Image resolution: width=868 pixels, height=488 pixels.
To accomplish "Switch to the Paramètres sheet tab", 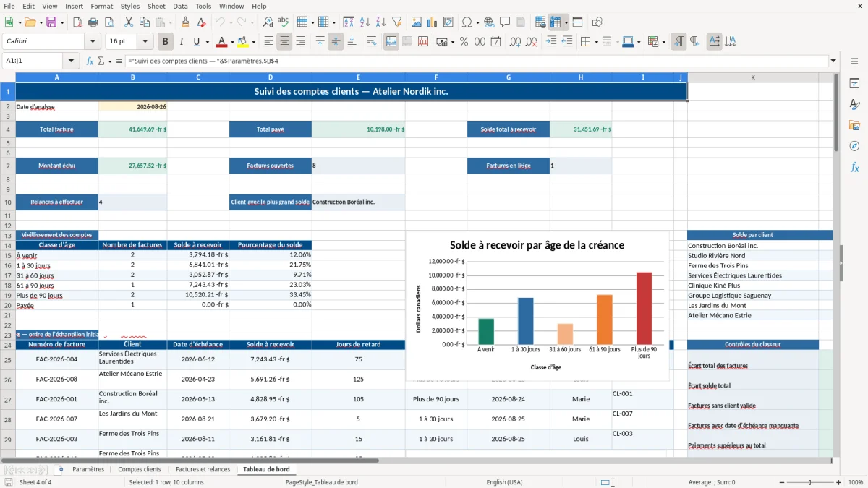I will [x=88, y=469].
